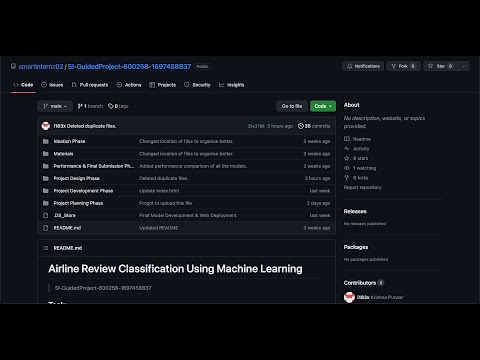Click the contributor avatar for Krishna Purwar

pos(349,297)
